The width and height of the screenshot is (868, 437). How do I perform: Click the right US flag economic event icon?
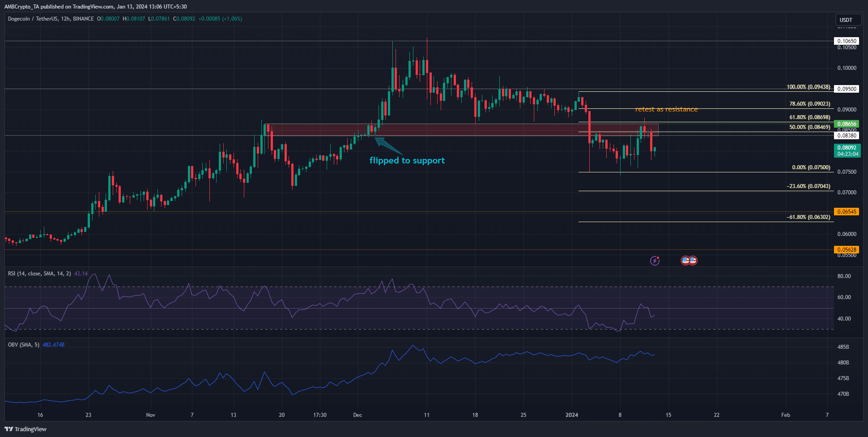tap(693, 261)
